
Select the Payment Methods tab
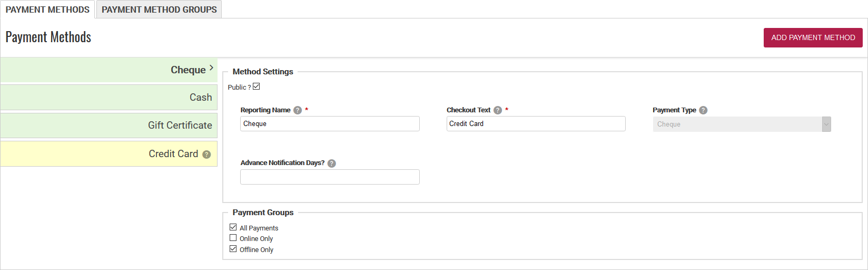[47, 9]
